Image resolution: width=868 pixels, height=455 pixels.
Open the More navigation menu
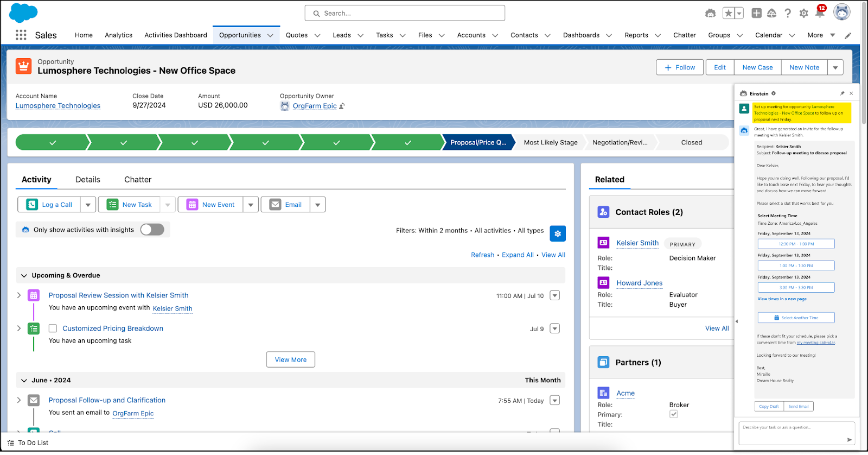(821, 35)
